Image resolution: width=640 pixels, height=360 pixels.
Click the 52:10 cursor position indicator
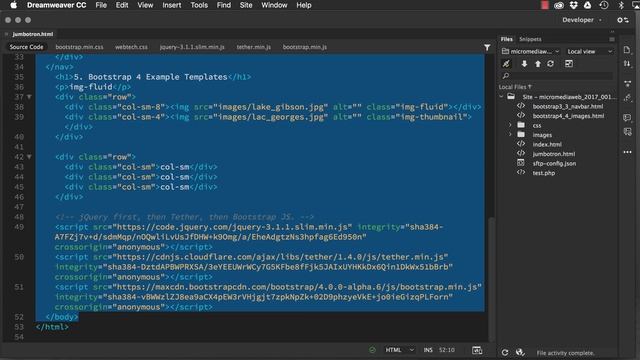[447, 350]
